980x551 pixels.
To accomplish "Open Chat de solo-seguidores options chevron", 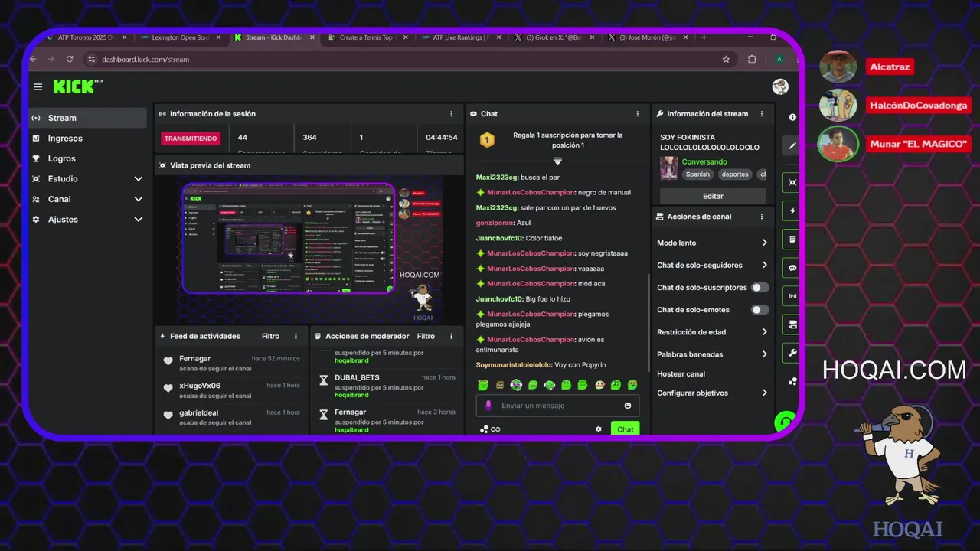I will 764,265.
